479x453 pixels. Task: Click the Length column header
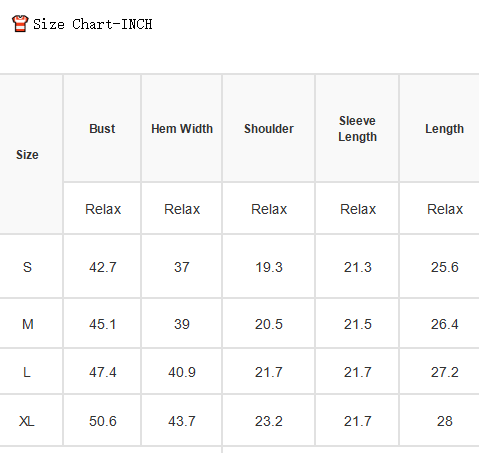(x=444, y=129)
